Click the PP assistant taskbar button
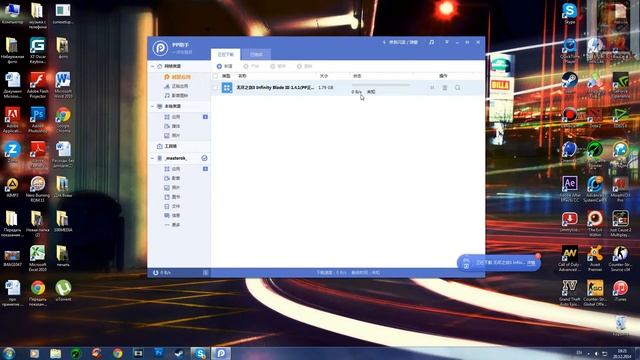This screenshot has width=640, height=360. point(221,353)
